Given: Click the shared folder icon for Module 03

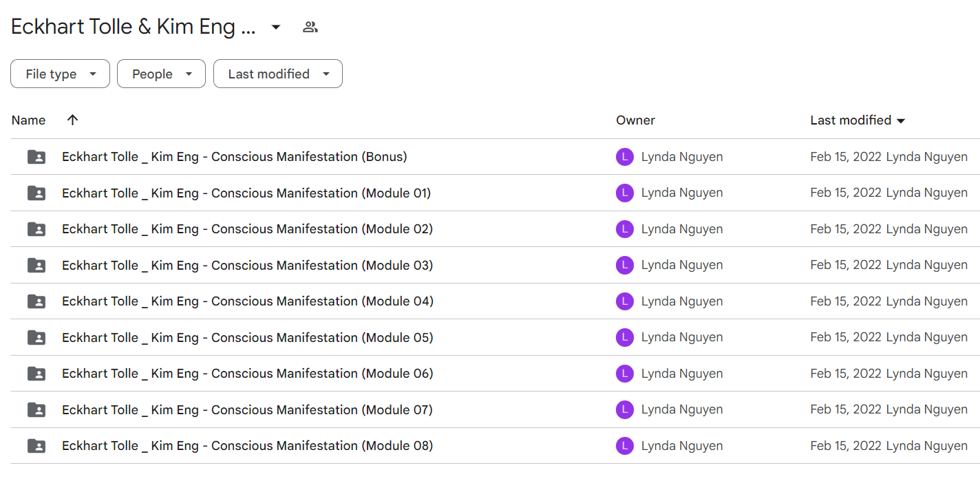Looking at the screenshot, I should tap(36, 266).
